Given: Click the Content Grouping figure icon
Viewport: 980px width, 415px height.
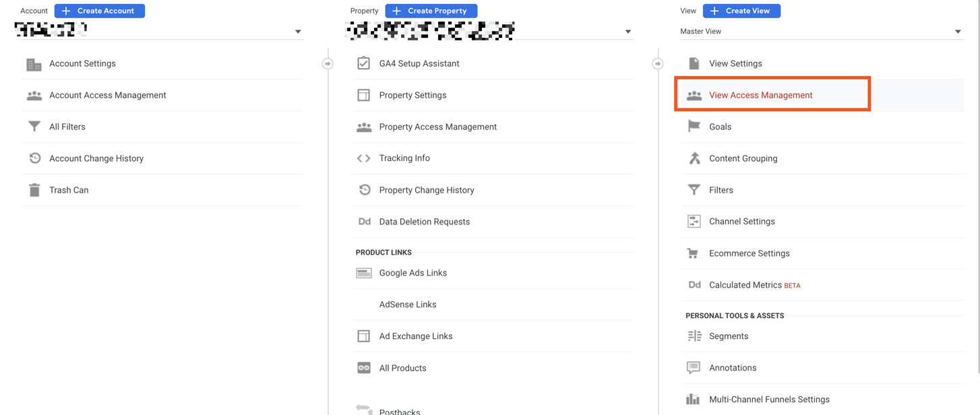Looking at the screenshot, I should pyautogui.click(x=694, y=158).
